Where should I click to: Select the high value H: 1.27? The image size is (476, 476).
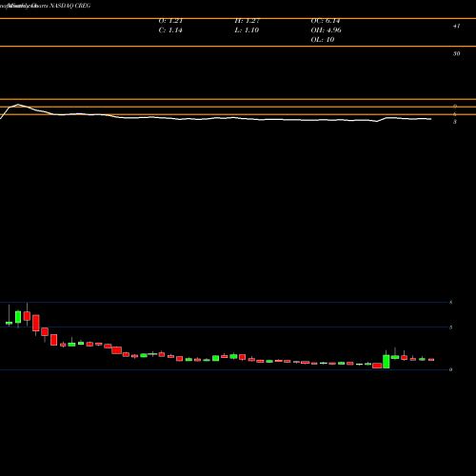[248, 21]
